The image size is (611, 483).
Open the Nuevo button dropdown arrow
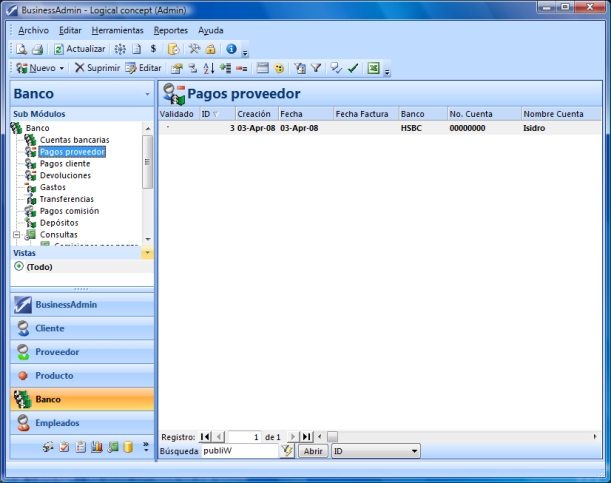(x=62, y=68)
